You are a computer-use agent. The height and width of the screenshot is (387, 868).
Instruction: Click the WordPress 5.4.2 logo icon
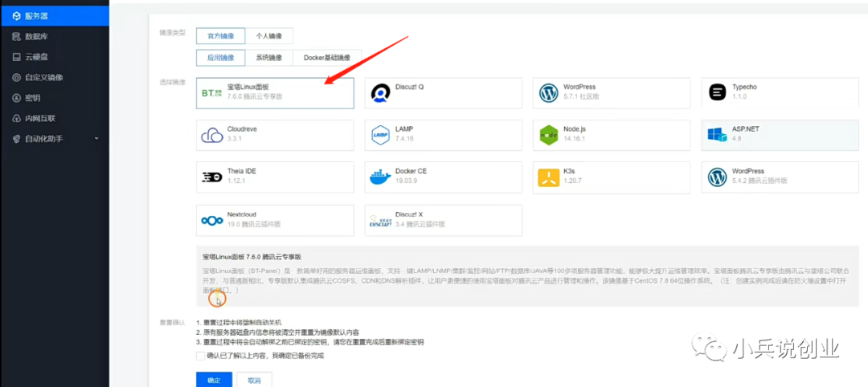tap(717, 177)
